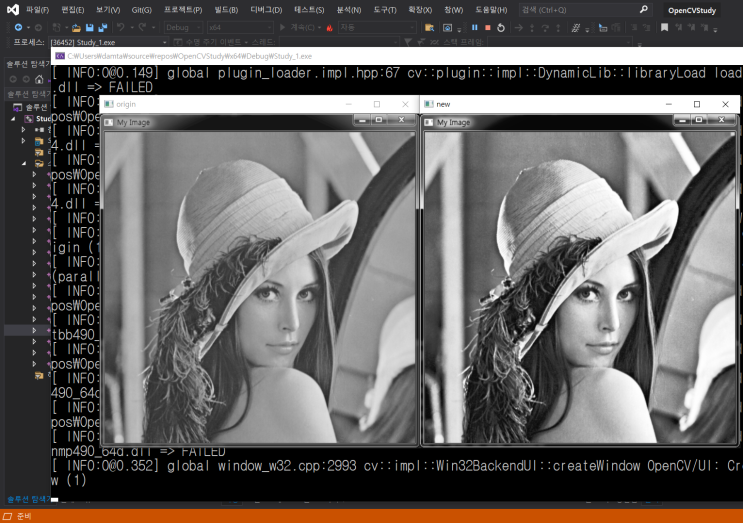Open the 파일(F) menu
The height and width of the screenshot is (523, 743).
pos(37,9)
